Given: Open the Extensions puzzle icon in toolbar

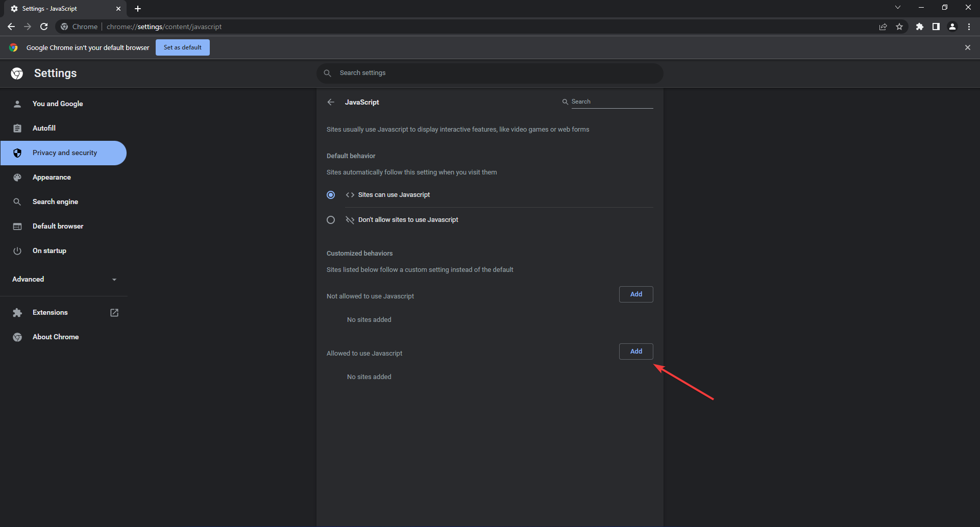Looking at the screenshot, I should coord(919,27).
